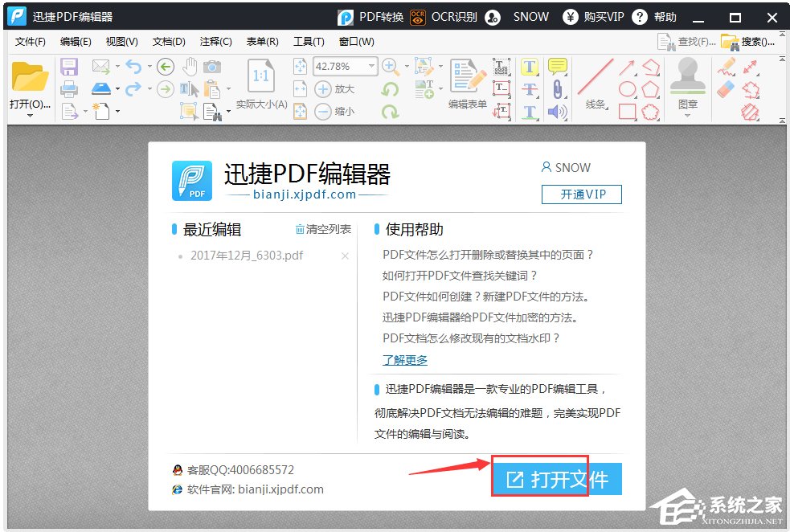Rotate view clockwise with the green arrow

[x=390, y=112]
